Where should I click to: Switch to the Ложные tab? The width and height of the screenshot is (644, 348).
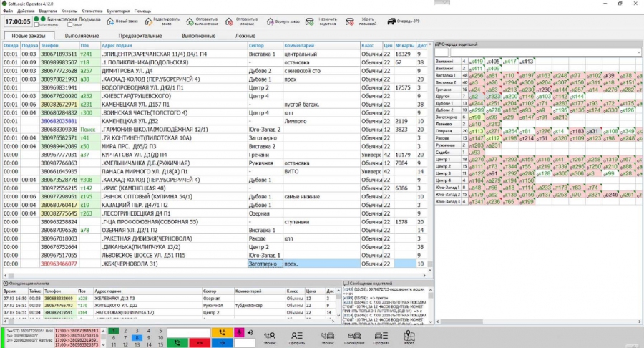244,35
